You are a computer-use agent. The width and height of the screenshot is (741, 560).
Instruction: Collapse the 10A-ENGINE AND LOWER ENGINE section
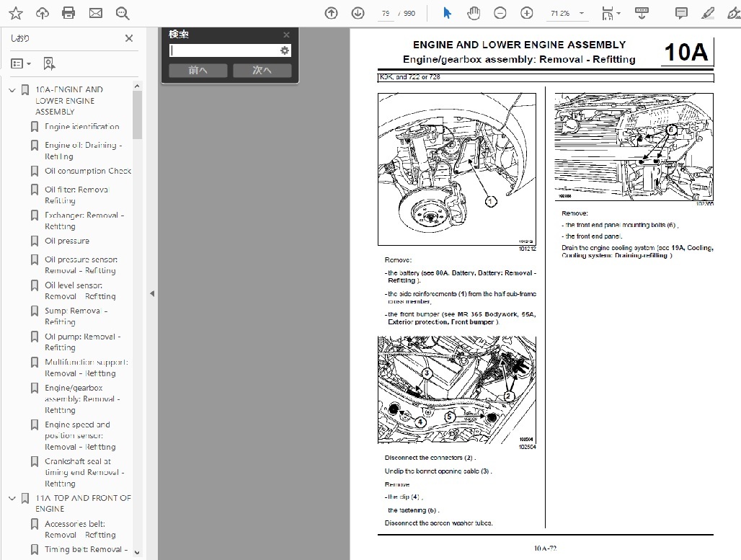pyautogui.click(x=12, y=90)
